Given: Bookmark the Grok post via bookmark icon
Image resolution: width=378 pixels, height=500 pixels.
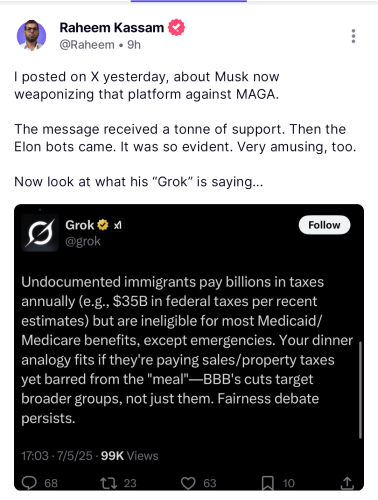Looking at the screenshot, I should tap(267, 483).
